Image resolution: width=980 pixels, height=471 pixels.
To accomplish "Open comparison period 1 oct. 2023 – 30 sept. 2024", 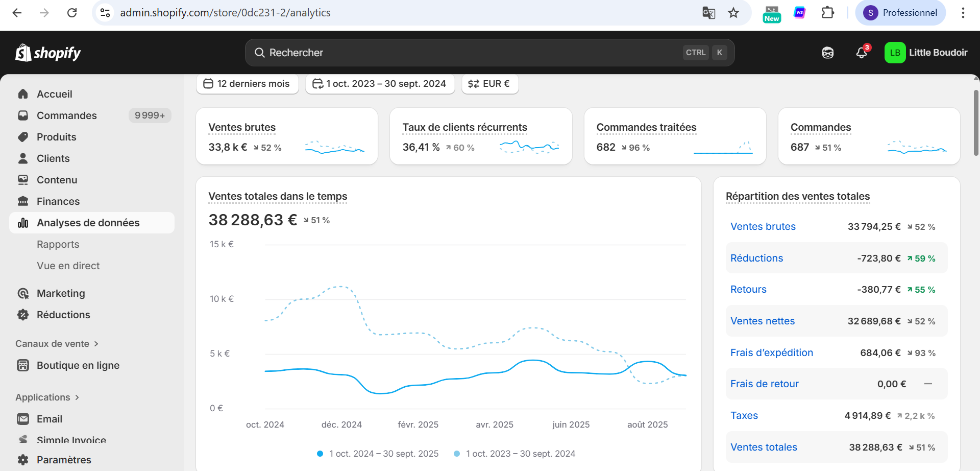I will click(380, 84).
